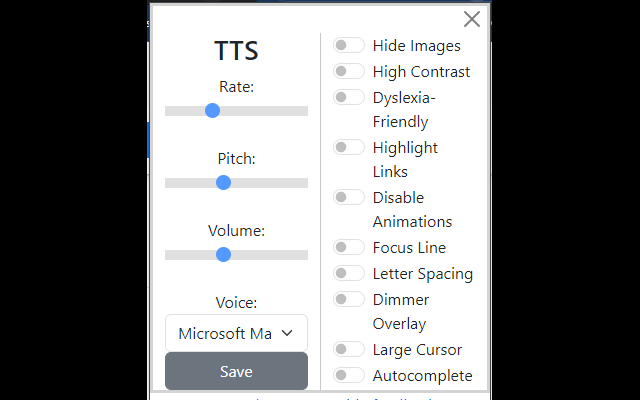
Task: Enable the High Contrast switch
Action: click(x=348, y=71)
